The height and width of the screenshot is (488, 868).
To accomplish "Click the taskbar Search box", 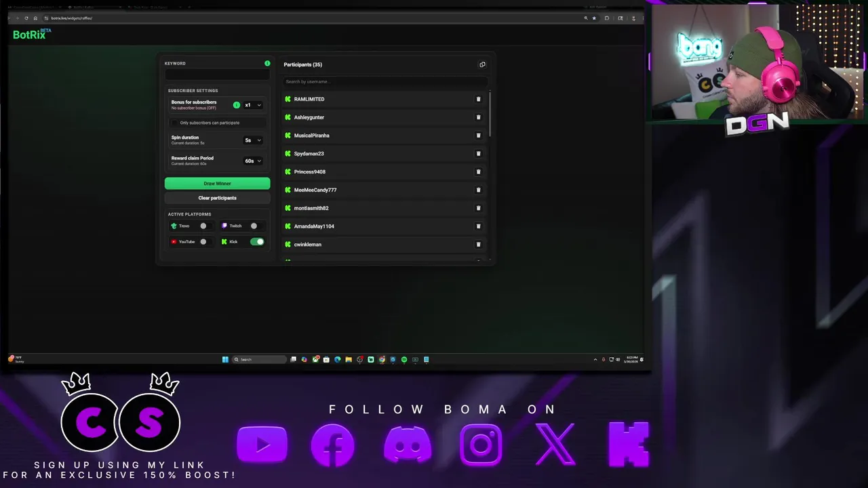I will click(258, 359).
